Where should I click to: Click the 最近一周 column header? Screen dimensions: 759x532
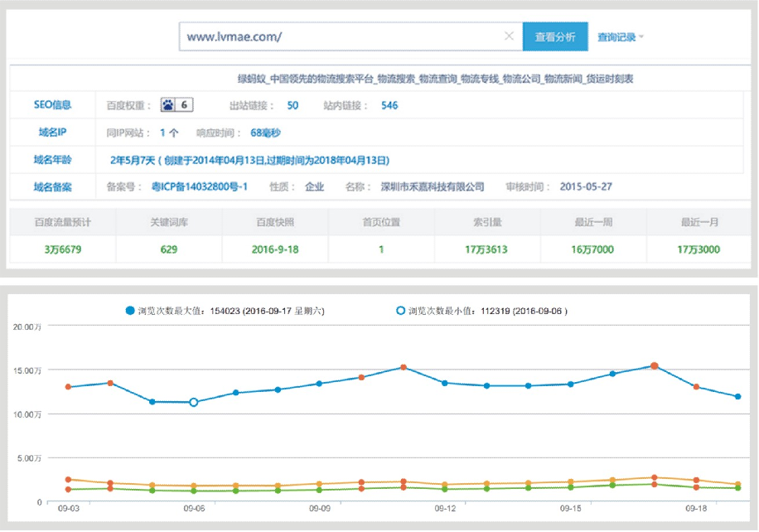(x=593, y=222)
